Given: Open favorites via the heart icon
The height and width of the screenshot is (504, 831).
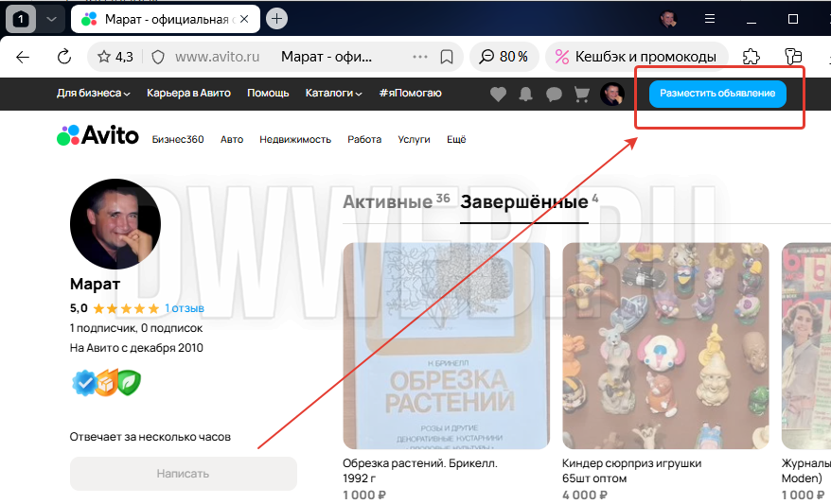Looking at the screenshot, I should pos(498,94).
